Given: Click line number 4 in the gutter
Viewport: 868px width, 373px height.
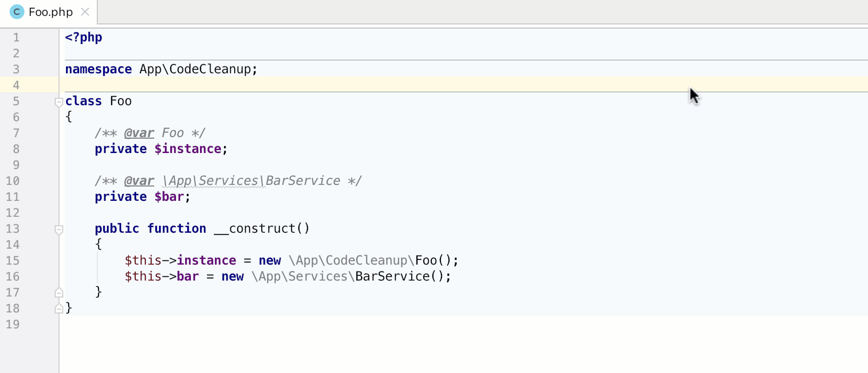Looking at the screenshot, I should click(x=16, y=85).
